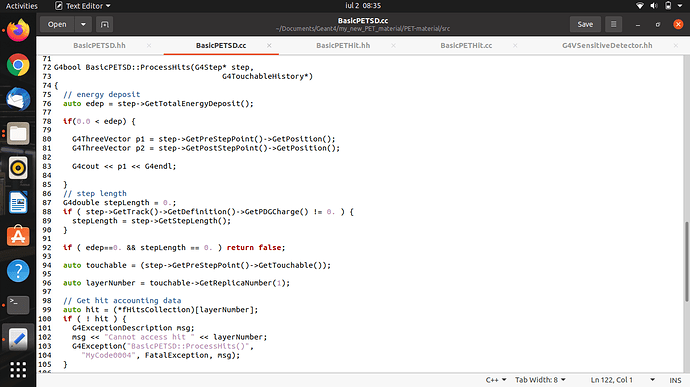Open the Text Editor app menu
690x387 pixels.
83,6
